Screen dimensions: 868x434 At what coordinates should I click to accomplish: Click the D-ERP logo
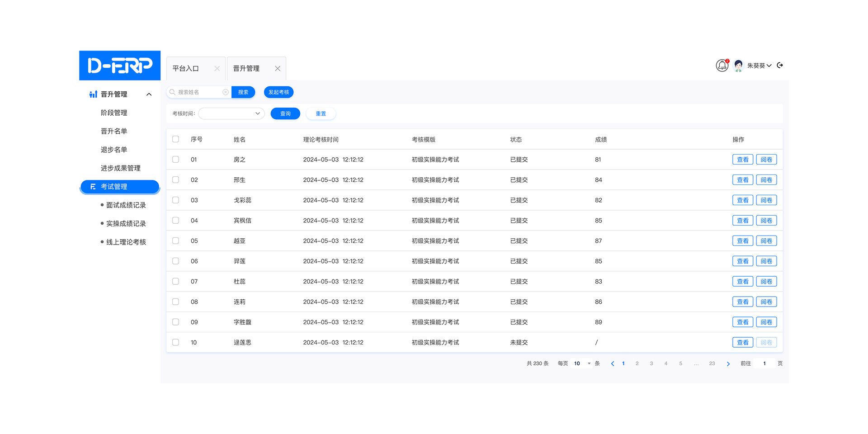coord(119,65)
